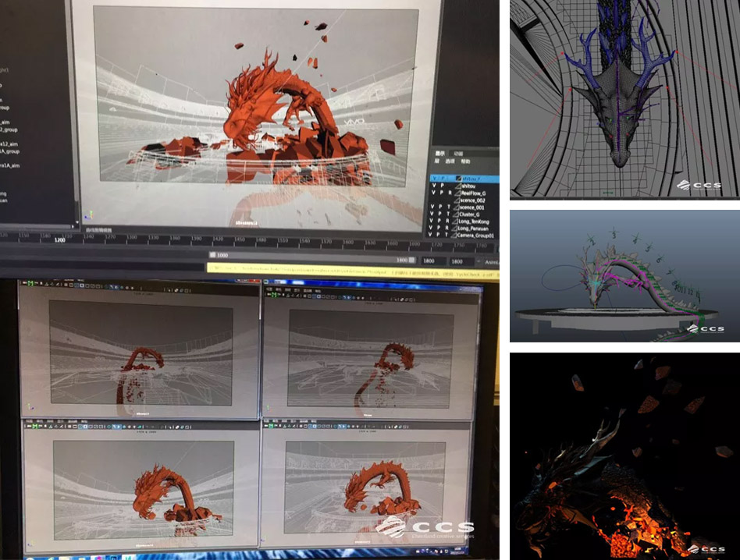Cycle T display type of Camera_Group01 layer
This screenshot has width=740, height=560.
pyautogui.click(x=446, y=235)
